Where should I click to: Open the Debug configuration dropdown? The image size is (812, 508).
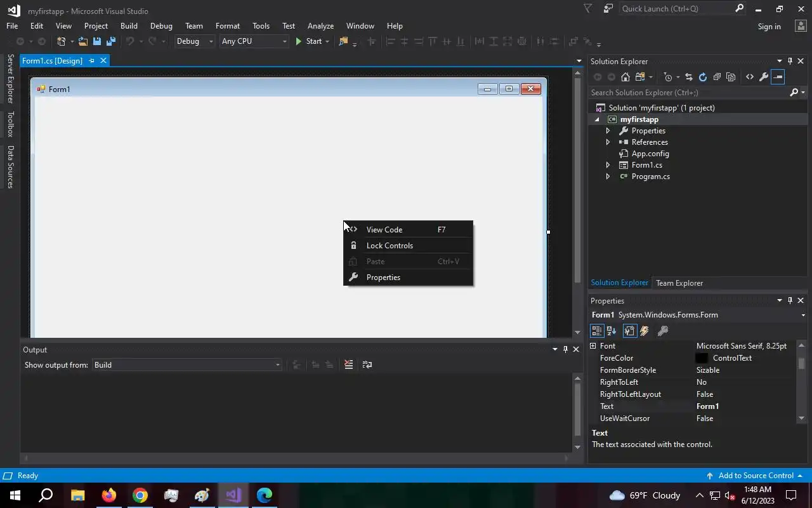[195, 41]
